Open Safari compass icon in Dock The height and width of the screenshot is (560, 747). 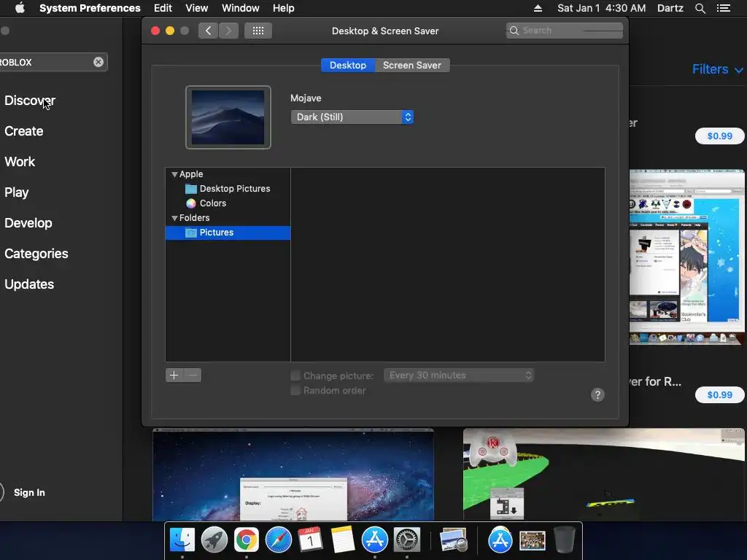coord(278,540)
